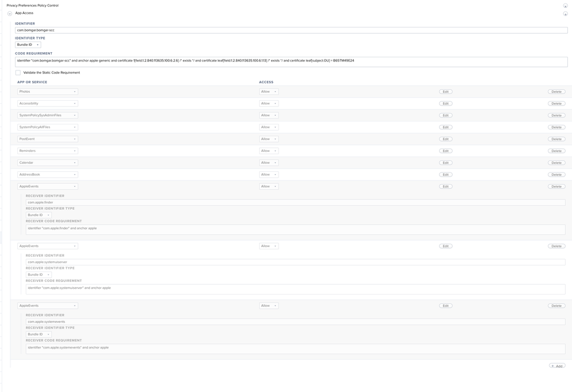Image resolution: width=572 pixels, height=392 pixels.
Task: Delete the SystemPolicySysAdminFiles service row
Action: coord(557,115)
